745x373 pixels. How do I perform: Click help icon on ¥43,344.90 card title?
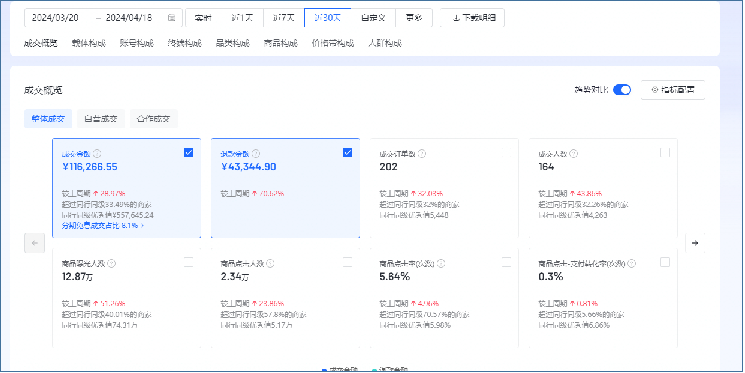tap(256, 153)
